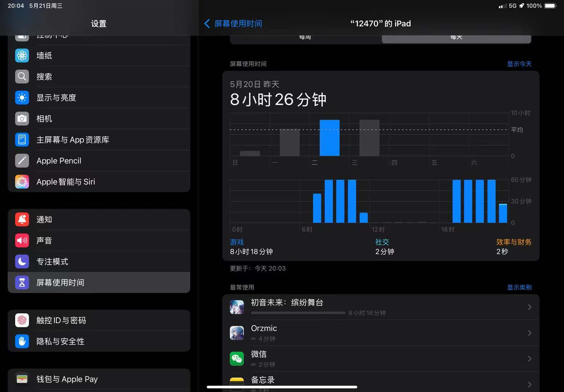Open 声音 settings row
The height and width of the screenshot is (392, 564).
(x=99, y=241)
